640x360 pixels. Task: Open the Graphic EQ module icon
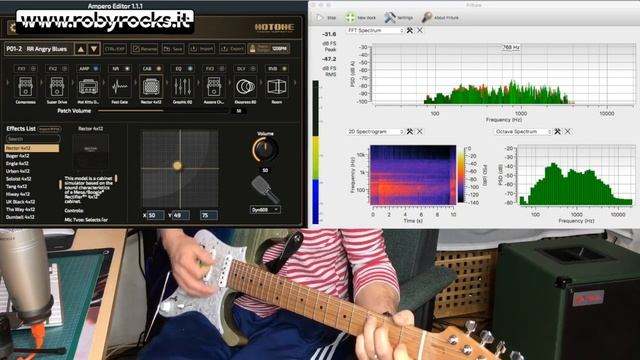[182, 87]
